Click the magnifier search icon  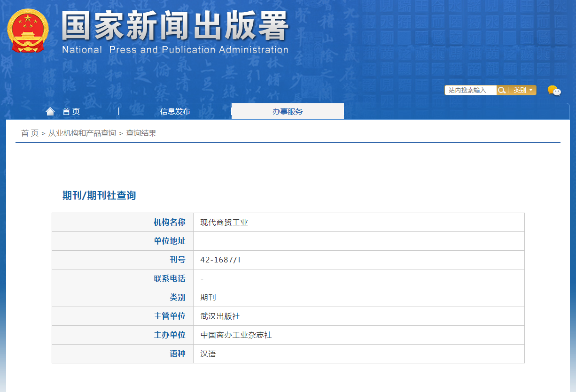(502, 90)
